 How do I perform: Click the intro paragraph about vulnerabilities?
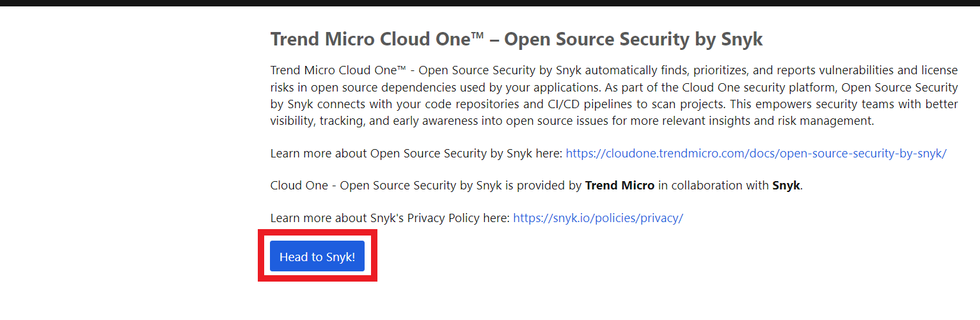(614, 95)
